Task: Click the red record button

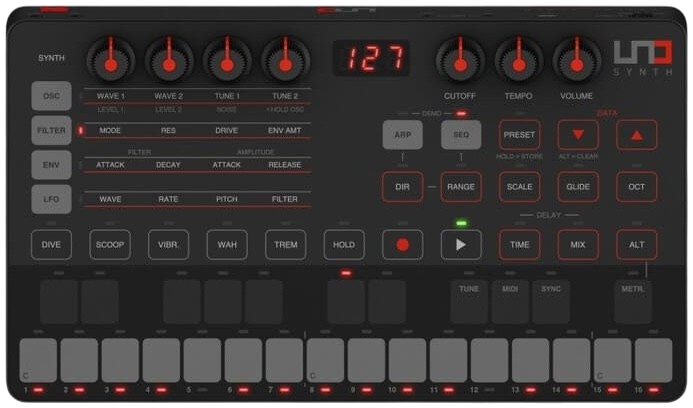Action: point(402,244)
